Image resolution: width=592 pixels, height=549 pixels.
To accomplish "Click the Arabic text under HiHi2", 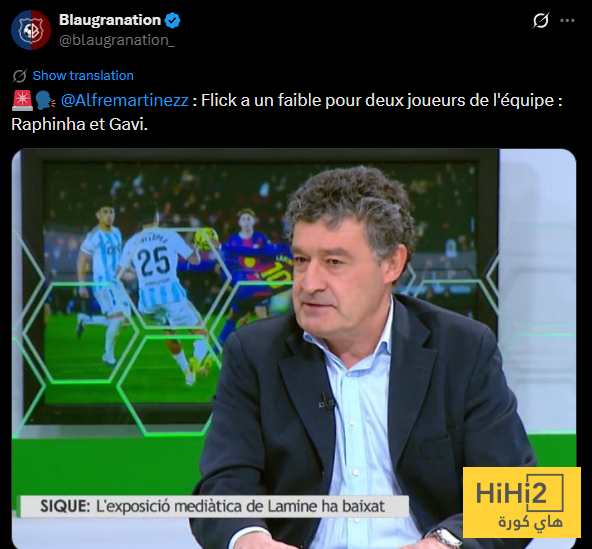I will 530,523.
